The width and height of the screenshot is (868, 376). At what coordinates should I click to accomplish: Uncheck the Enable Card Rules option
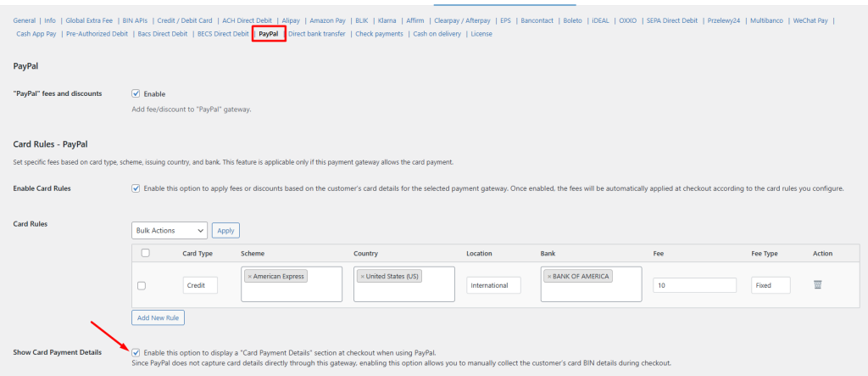tap(136, 188)
